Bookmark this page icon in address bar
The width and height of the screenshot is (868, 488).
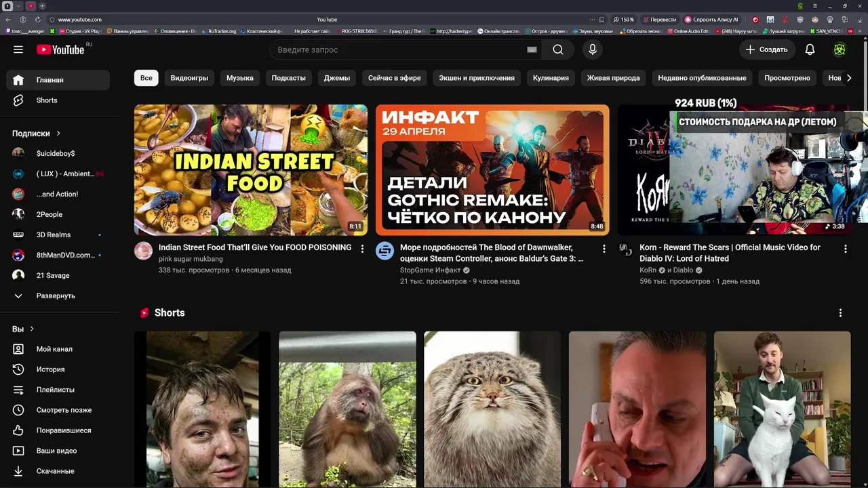[601, 20]
